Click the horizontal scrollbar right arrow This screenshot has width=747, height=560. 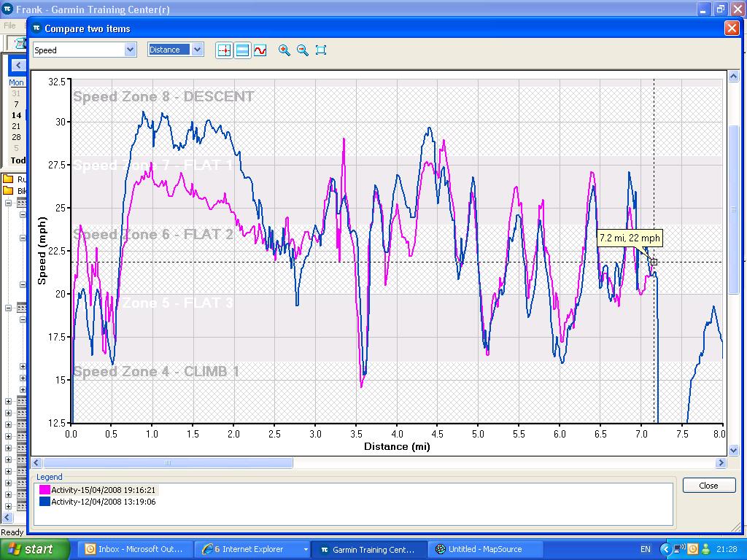pyautogui.click(x=721, y=463)
